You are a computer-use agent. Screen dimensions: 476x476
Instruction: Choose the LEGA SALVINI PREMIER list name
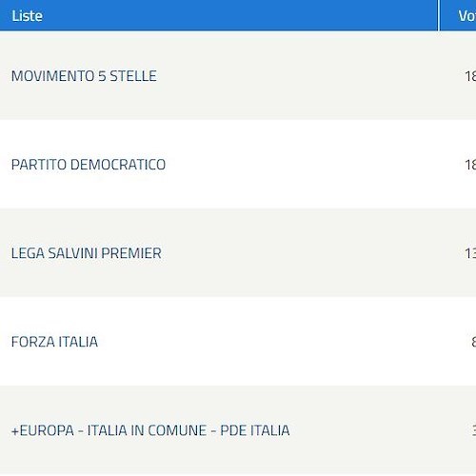[x=87, y=253]
